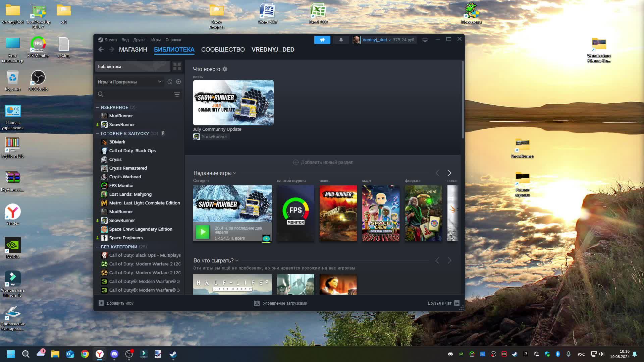The width and height of the screenshot is (644, 362).
Task: Open the Игры и Программы dropdown
Action: (129, 82)
